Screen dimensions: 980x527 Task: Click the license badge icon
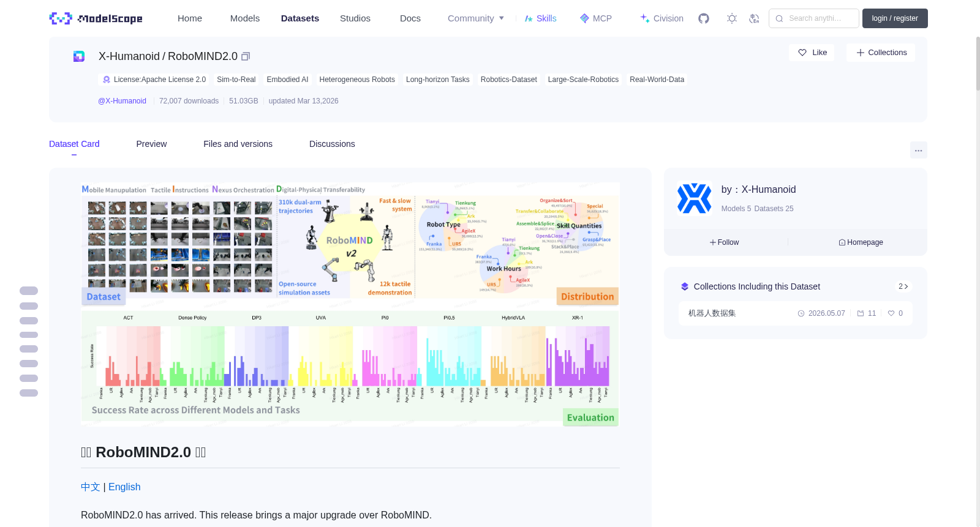click(107, 80)
